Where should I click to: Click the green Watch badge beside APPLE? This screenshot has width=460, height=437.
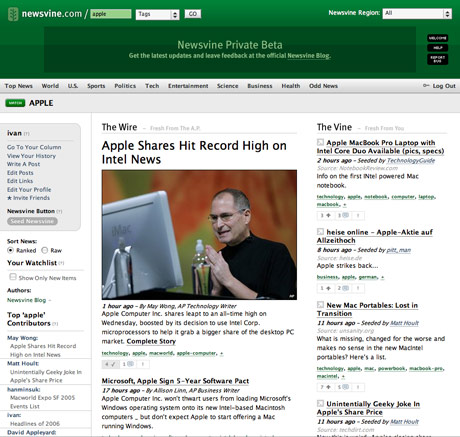click(x=15, y=103)
